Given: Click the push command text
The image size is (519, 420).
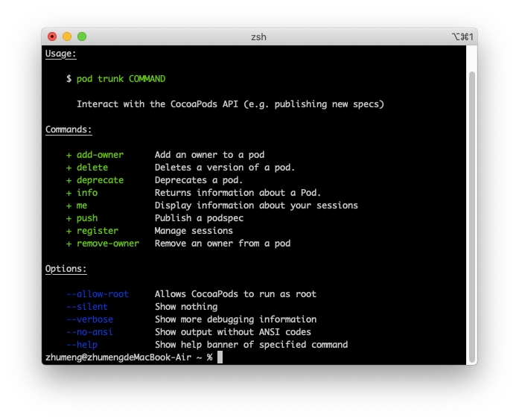Looking at the screenshot, I should tap(86, 218).
